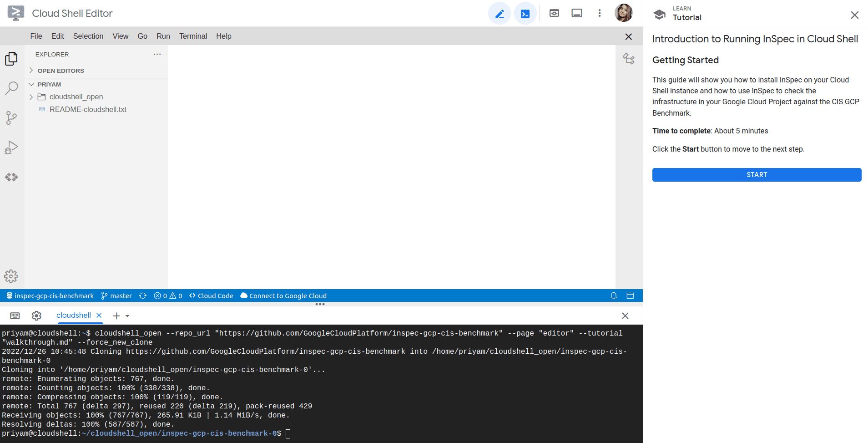
Task: Toggle bottom panel icon in status bar
Action: pyautogui.click(x=630, y=296)
